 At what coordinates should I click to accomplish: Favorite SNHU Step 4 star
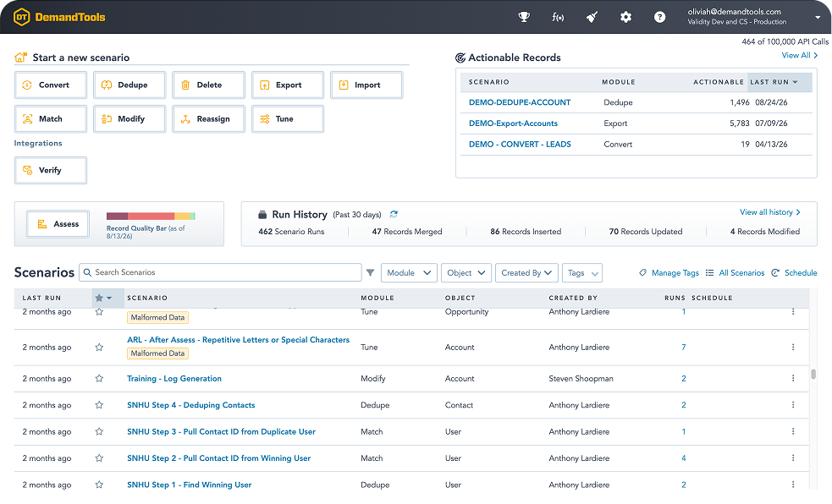pos(99,405)
